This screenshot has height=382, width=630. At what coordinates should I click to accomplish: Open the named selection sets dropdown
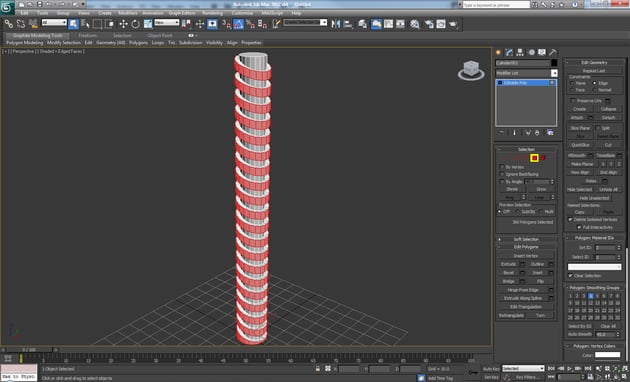[x=305, y=23]
